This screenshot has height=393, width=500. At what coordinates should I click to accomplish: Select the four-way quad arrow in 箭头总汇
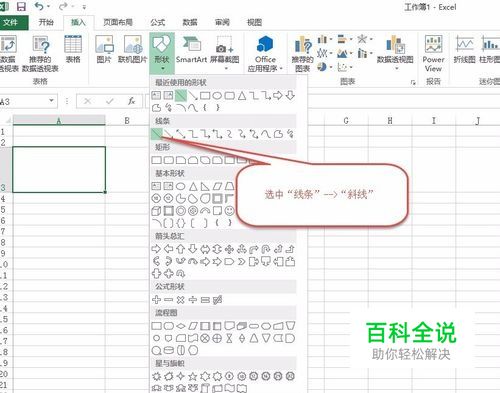click(x=229, y=249)
